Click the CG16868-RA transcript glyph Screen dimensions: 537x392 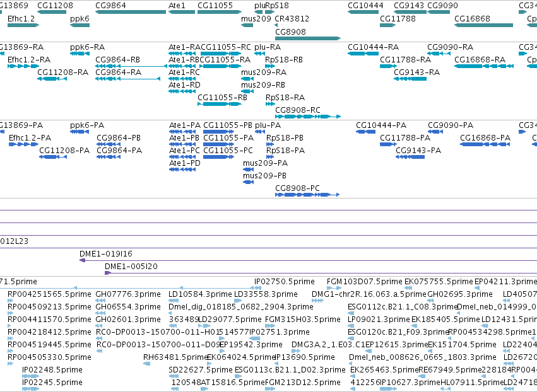point(484,66)
